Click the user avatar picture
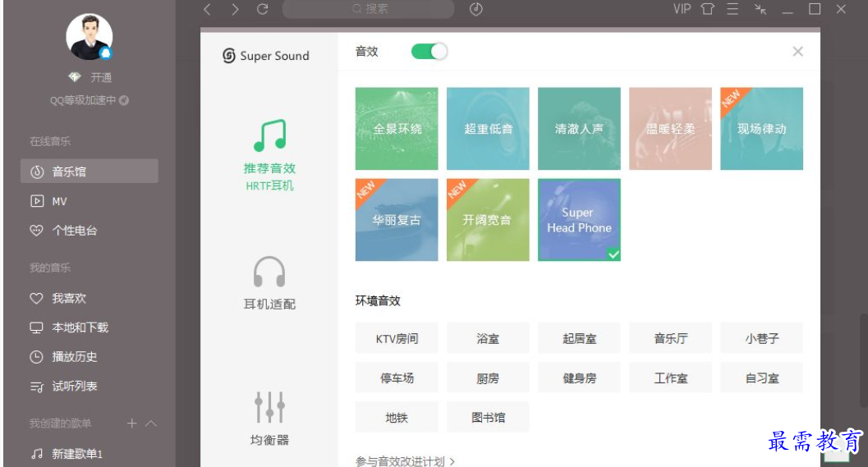Screen dimensions: 868x467 coord(90,37)
